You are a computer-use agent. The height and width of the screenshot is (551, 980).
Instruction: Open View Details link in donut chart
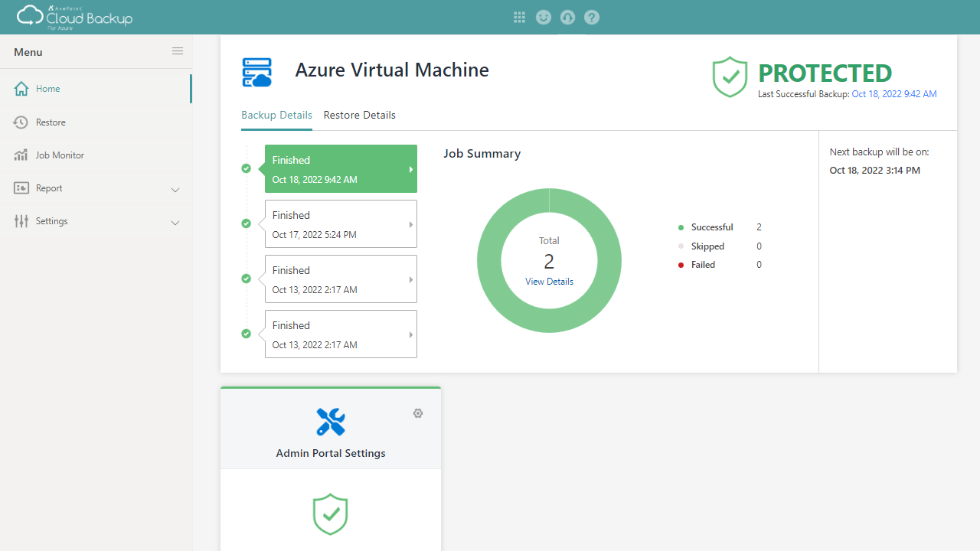(x=549, y=282)
